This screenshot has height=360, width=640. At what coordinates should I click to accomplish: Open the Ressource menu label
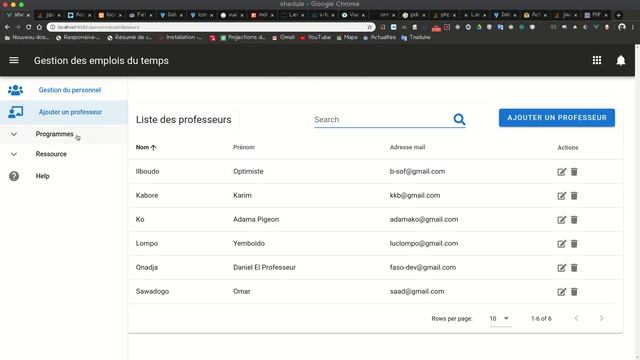click(51, 154)
